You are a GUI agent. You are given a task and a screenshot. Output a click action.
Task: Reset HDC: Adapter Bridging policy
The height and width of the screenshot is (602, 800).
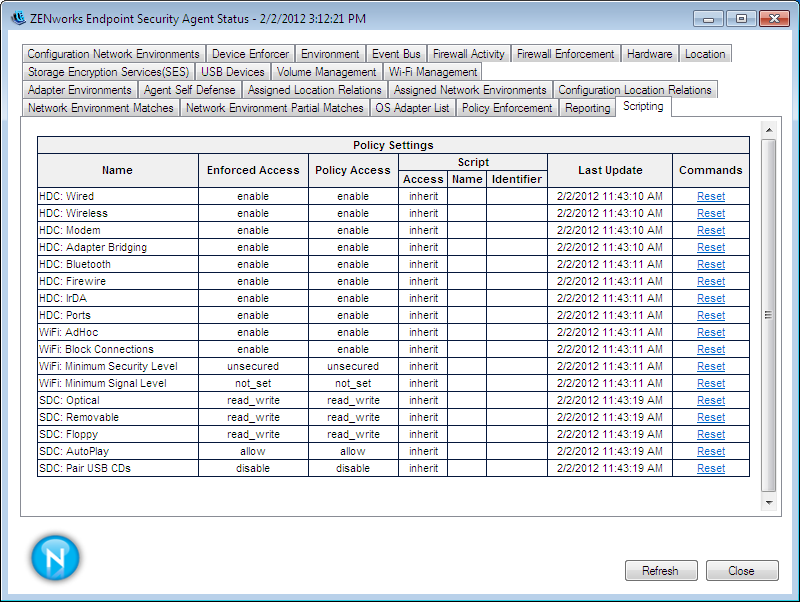coord(711,247)
